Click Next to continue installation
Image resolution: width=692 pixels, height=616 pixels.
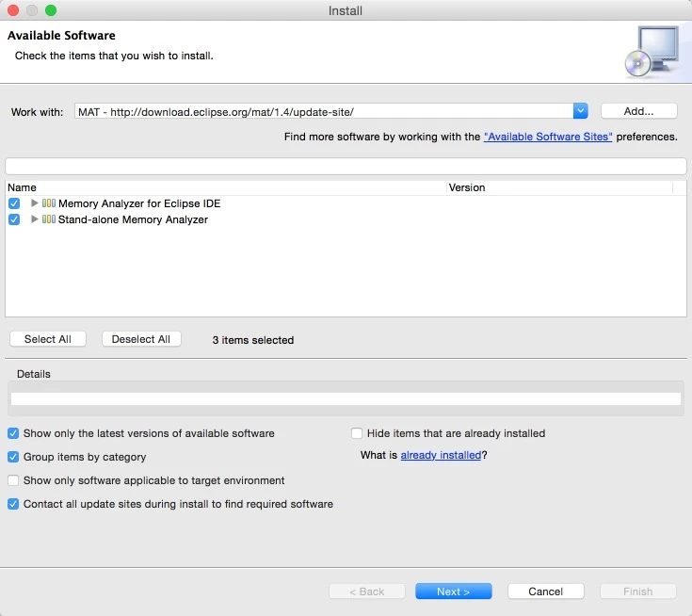point(453,592)
